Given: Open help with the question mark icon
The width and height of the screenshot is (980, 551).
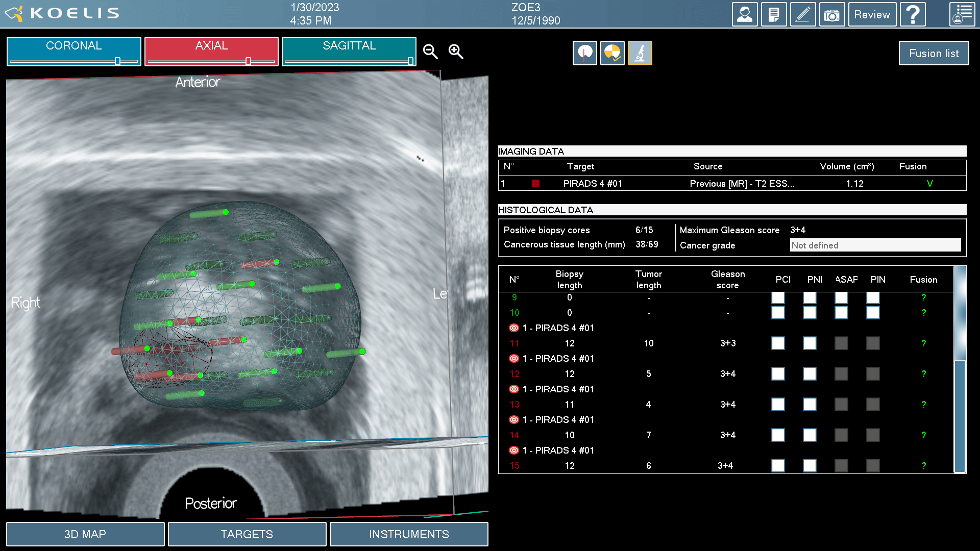Looking at the screenshot, I should click(x=913, y=14).
